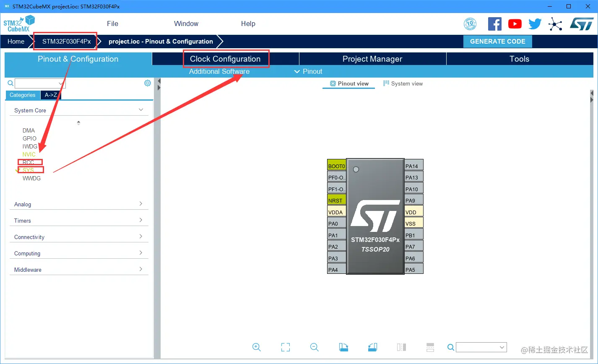Expand the Timers category
Image resolution: width=598 pixels, height=364 pixels.
[x=141, y=220]
